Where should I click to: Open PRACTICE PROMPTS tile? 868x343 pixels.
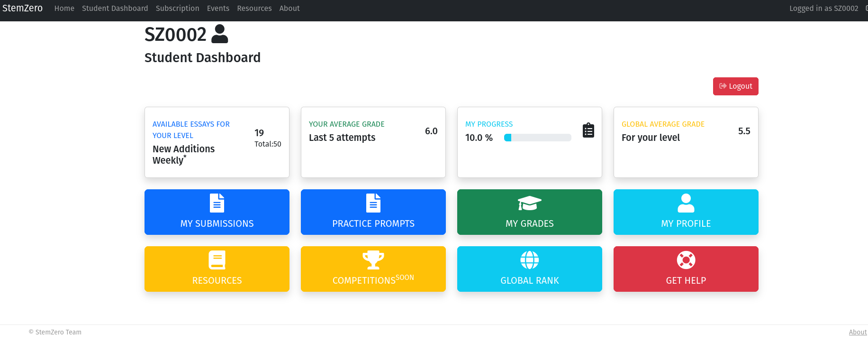373,212
